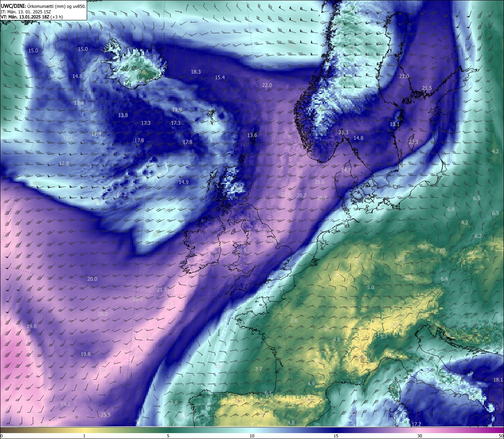Screen dimensions: 504x439
Task: Click the 25.5 value in the map's southwest corner
Action: tap(106, 415)
